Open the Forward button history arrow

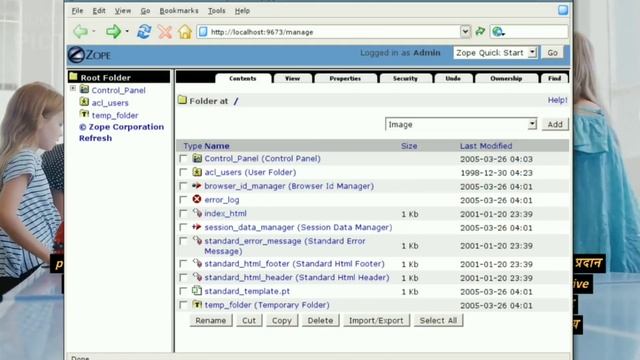tap(127, 31)
